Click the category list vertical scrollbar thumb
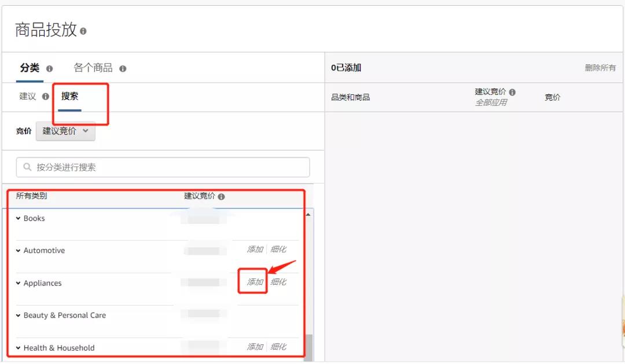The image size is (625, 364). click(308, 346)
